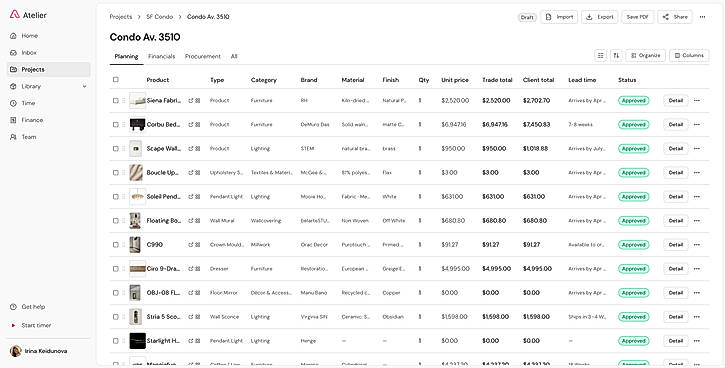Switch to the Procurement tab
Viewport: 725px width, 368px height.
pyautogui.click(x=203, y=56)
